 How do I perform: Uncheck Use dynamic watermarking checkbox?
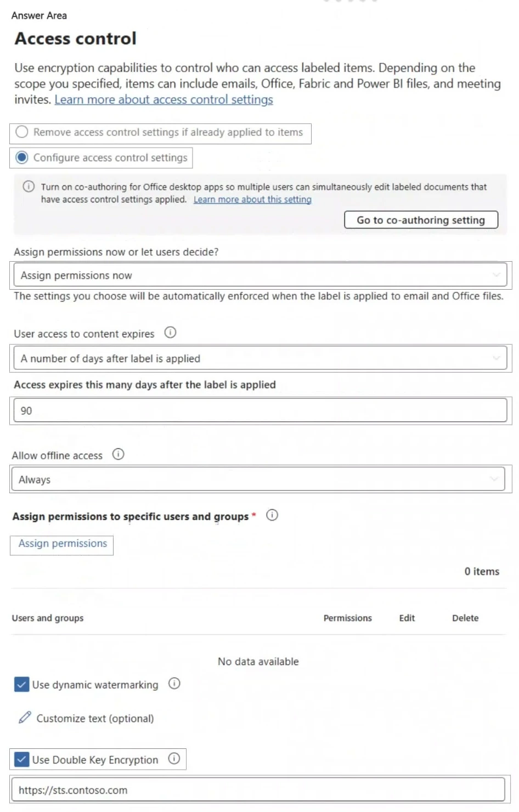21,685
